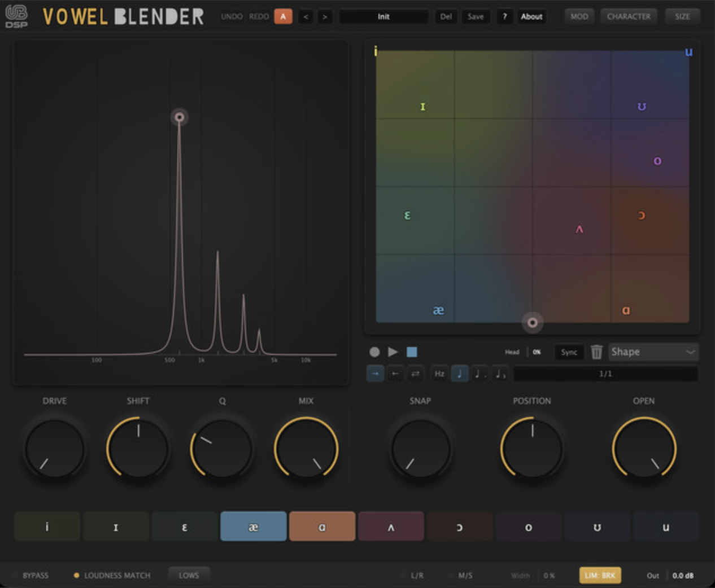Select dotted note rate mode
This screenshot has height=588, width=715.
click(x=480, y=374)
